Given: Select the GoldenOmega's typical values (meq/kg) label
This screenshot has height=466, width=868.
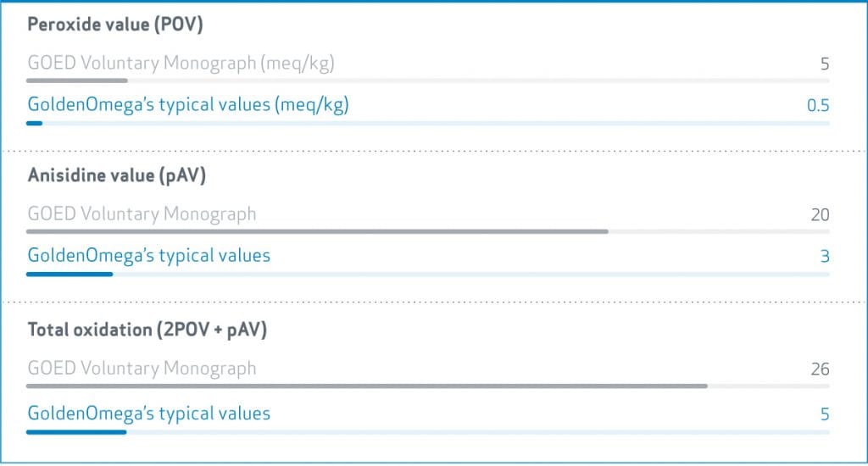Looking at the screenshot, I should pyautogui.click(x=188, y=105).
